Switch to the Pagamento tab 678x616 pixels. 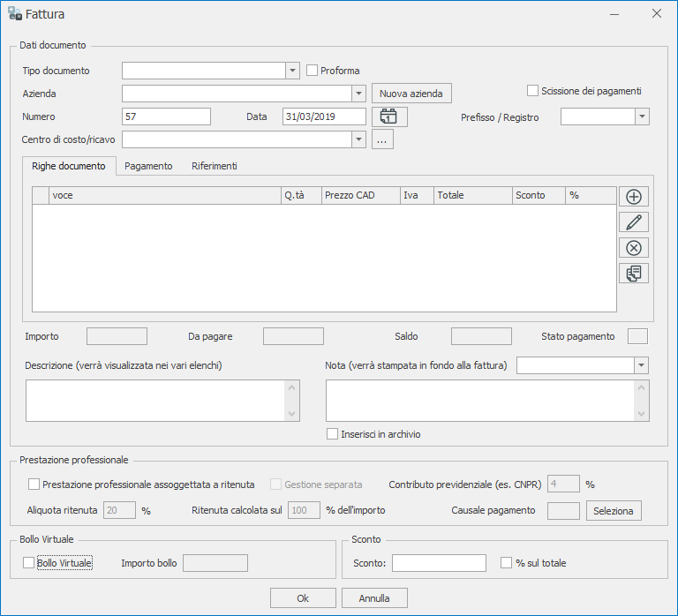point(148,166)
